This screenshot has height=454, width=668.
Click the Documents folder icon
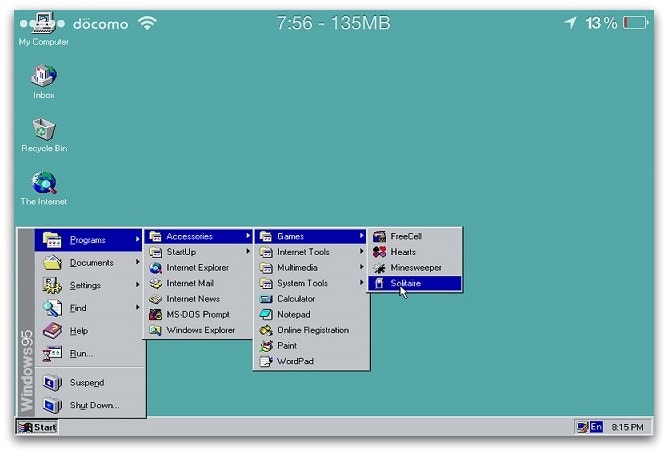click(52, 263)
